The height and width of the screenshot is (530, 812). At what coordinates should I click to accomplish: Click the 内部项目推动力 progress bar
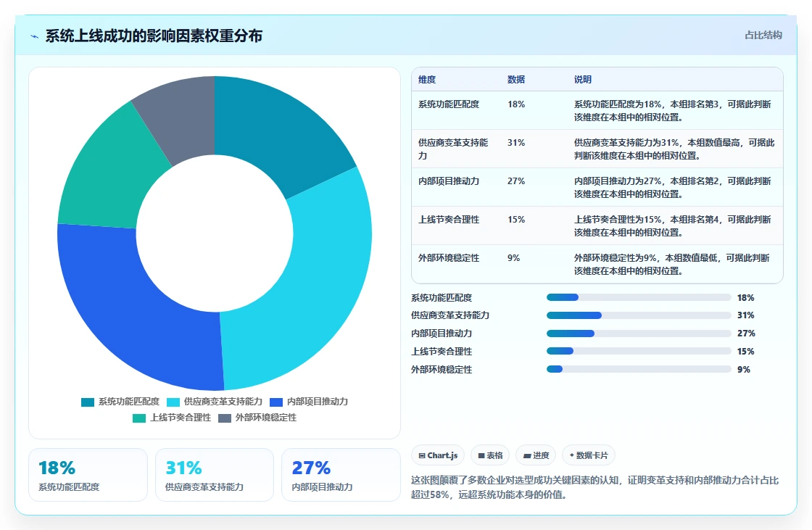click(x=639, y=333)
